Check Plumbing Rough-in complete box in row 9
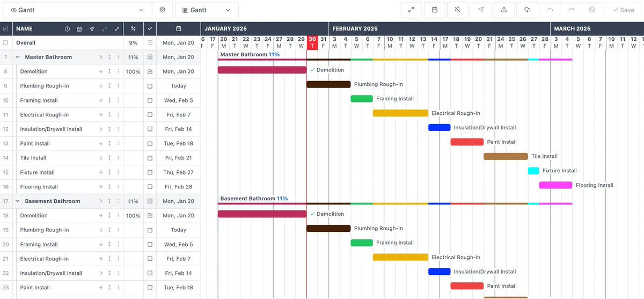 150,86
